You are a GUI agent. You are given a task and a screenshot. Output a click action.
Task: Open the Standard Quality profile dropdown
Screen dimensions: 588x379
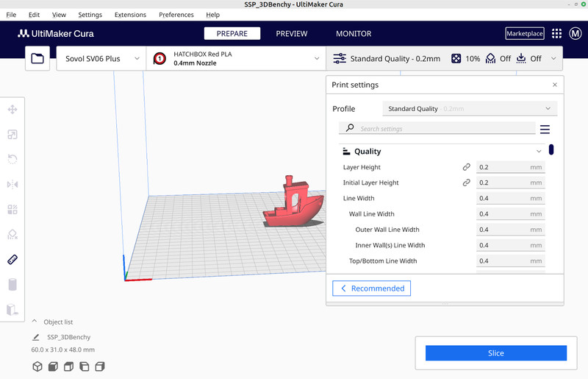click(x=470, y=109)
